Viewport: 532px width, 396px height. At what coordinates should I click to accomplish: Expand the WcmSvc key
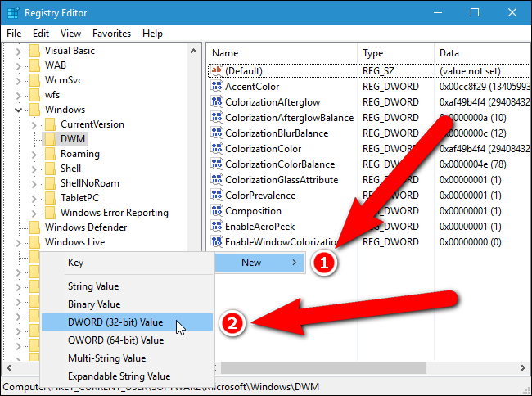click(x=18, y=81)
